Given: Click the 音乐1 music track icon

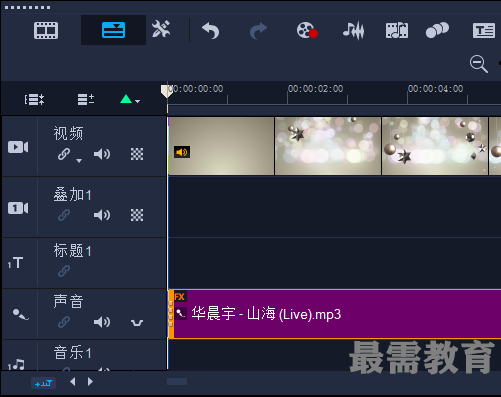Looking at the screenshot, I should pos(16,364).
